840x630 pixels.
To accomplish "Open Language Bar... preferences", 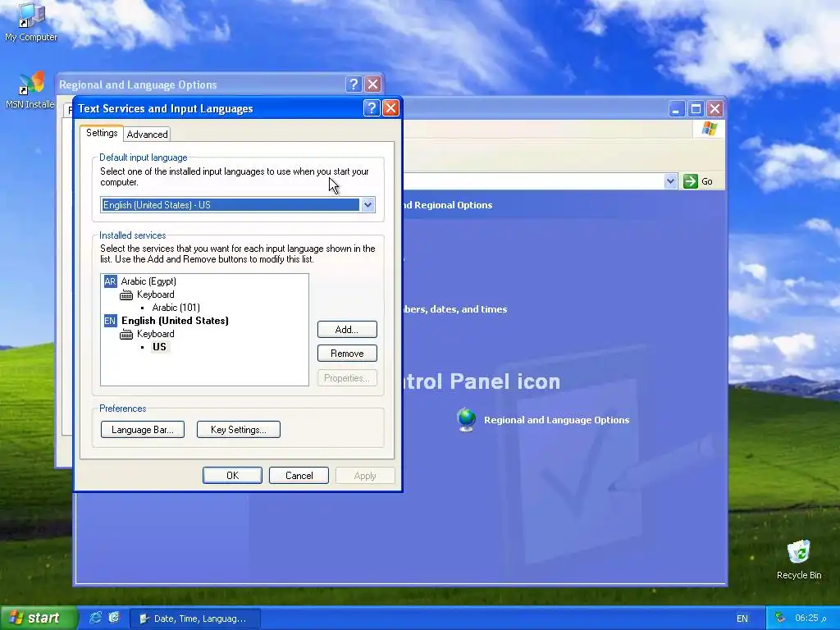I will coord(143,430).
